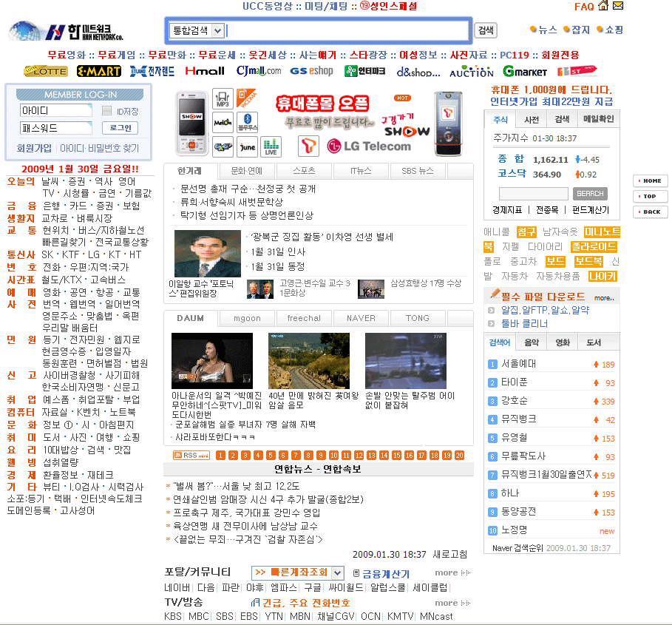Switch to the 스포츠 news tab
Image resolution: width=672 pixels, height=625 pixels.
click(x=303, y=171)
